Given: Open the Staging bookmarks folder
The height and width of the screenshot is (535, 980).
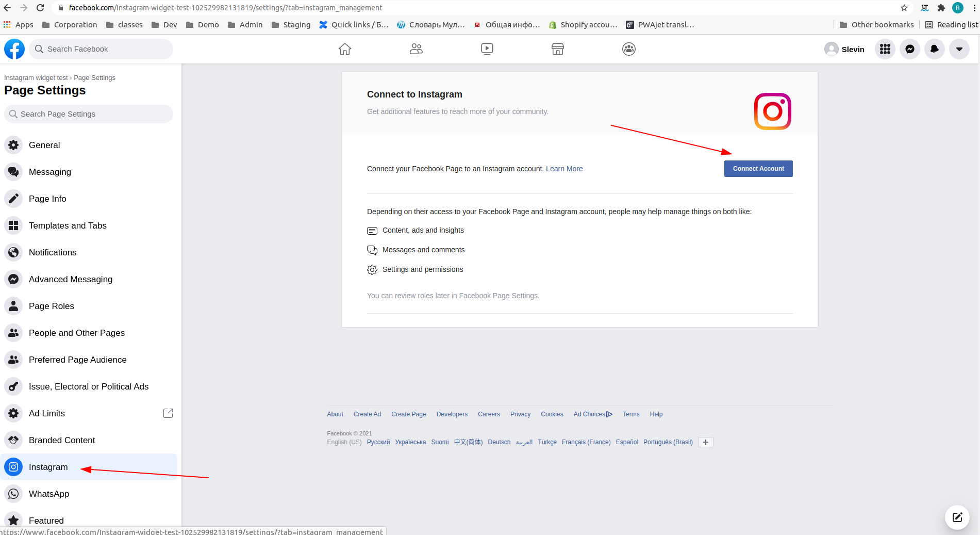Looking at the screenshot, I should [x=291, y=25].
